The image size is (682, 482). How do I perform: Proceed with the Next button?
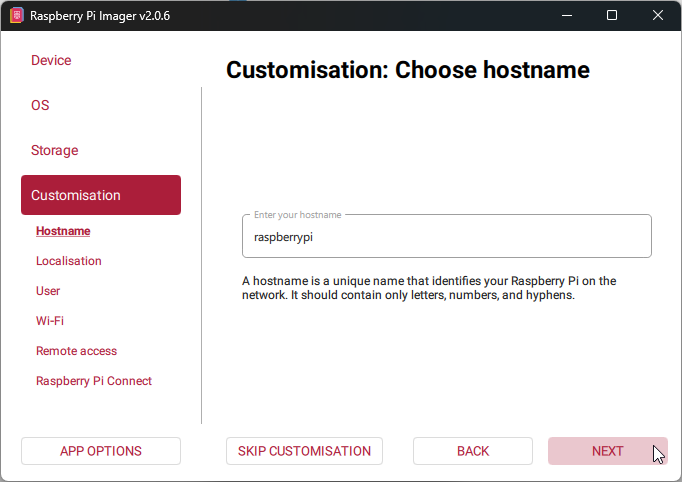[607, 451]
